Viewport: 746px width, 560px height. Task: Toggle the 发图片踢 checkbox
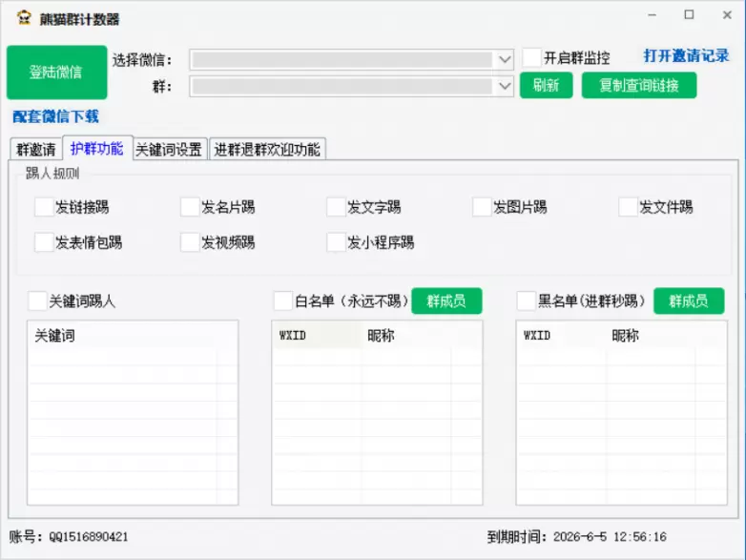pyautogui.click(x=482, y=207)
